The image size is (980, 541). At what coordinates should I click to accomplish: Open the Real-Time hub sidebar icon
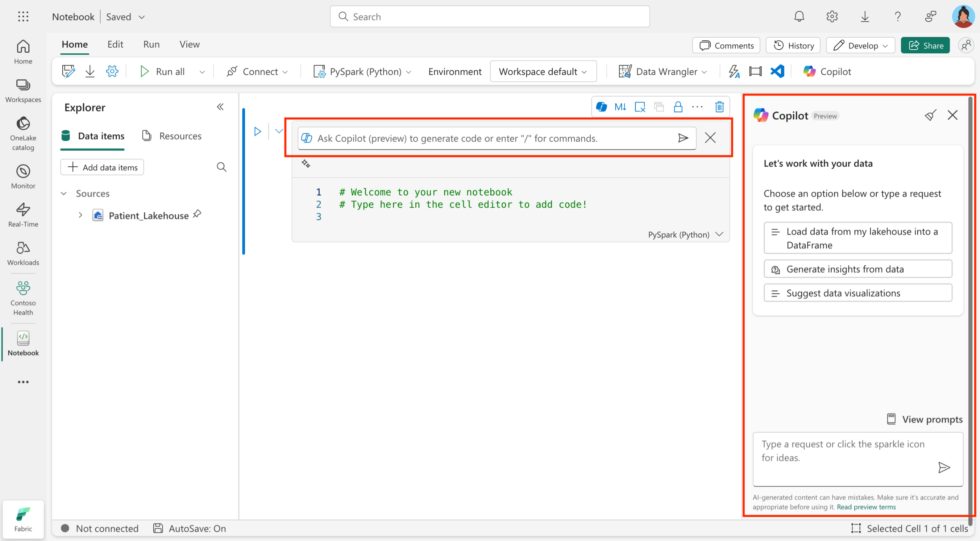tap(23, 215)
